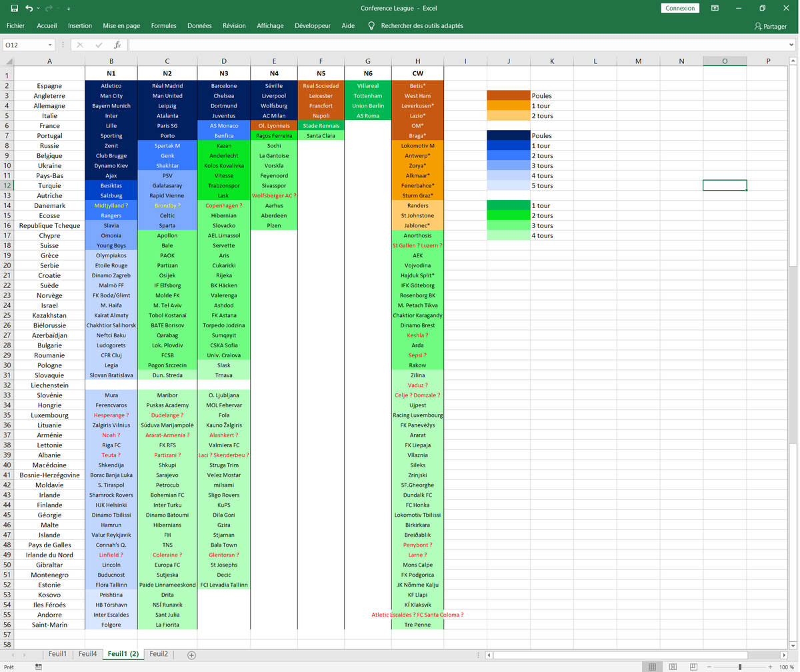Switch to the Feuil2 sheet tab
The image size is (800, 672).
coord(158,654)
